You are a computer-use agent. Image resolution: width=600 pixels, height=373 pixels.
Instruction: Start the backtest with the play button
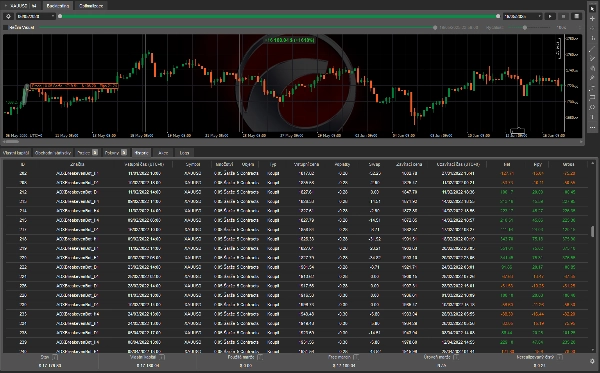click(x=550, y=16)
